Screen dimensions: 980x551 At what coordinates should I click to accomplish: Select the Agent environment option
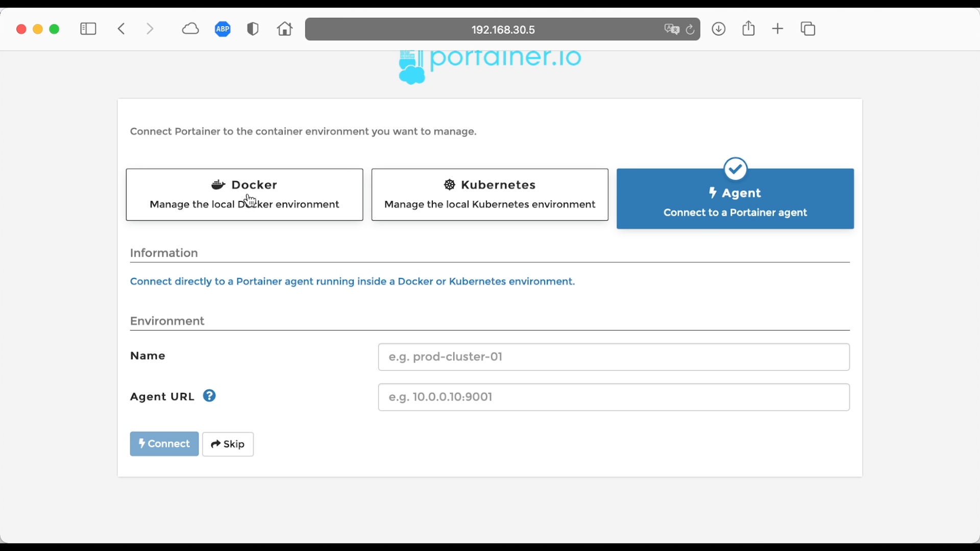click(735, 199)
